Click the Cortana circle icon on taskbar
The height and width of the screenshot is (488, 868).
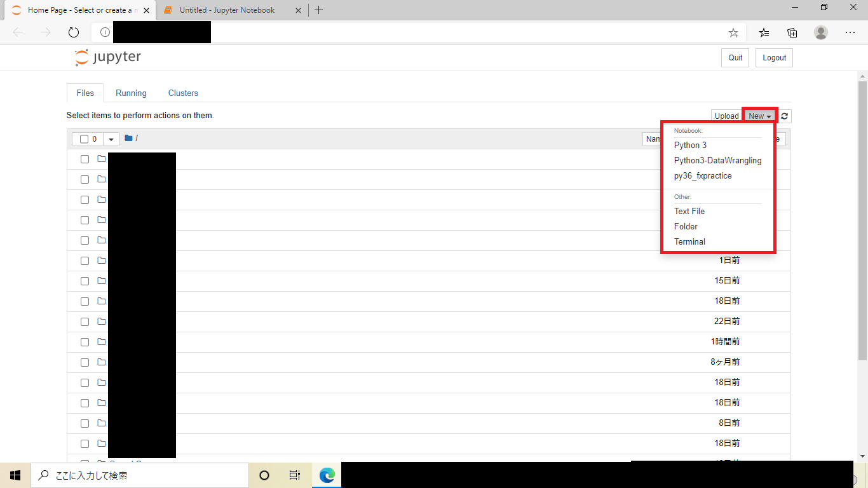(264, 475)
